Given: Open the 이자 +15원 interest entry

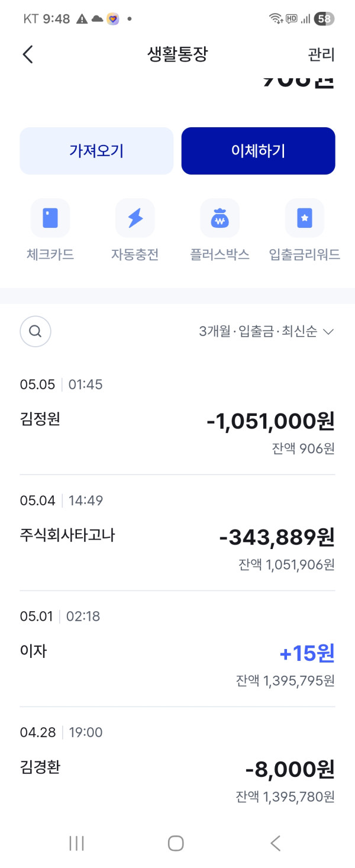Looking at the screenshot, I should pyautogui.click(x=177, y=648).
